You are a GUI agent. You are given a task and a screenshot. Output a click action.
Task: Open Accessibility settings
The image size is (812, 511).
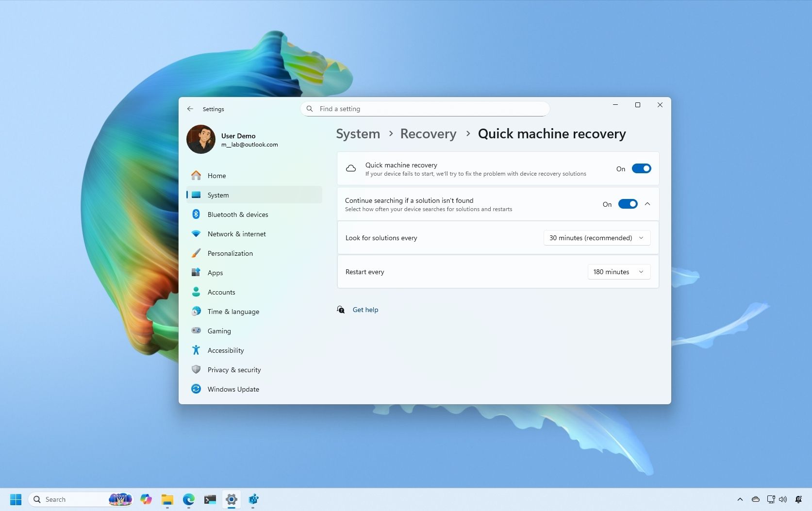point(225,350)
